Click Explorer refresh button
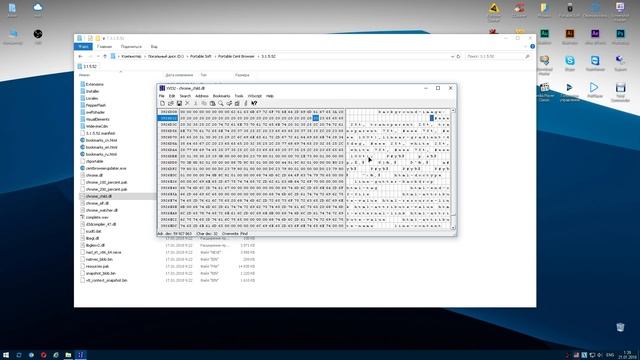The image size is (640, 360). (x=458, y=56)
